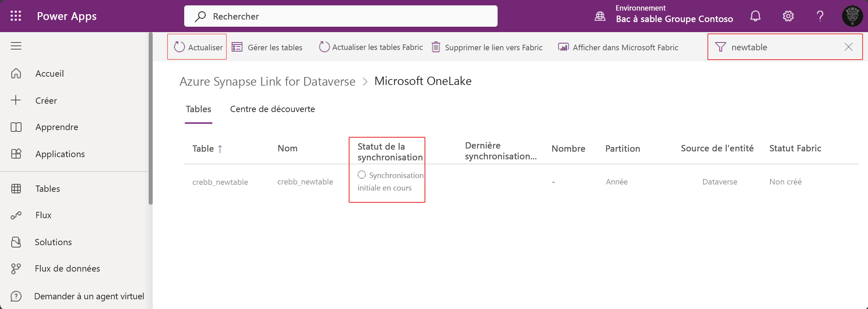Click the search magnifier icon
The height and width of the screenshot is (309, 868).
tap(200, 16)
